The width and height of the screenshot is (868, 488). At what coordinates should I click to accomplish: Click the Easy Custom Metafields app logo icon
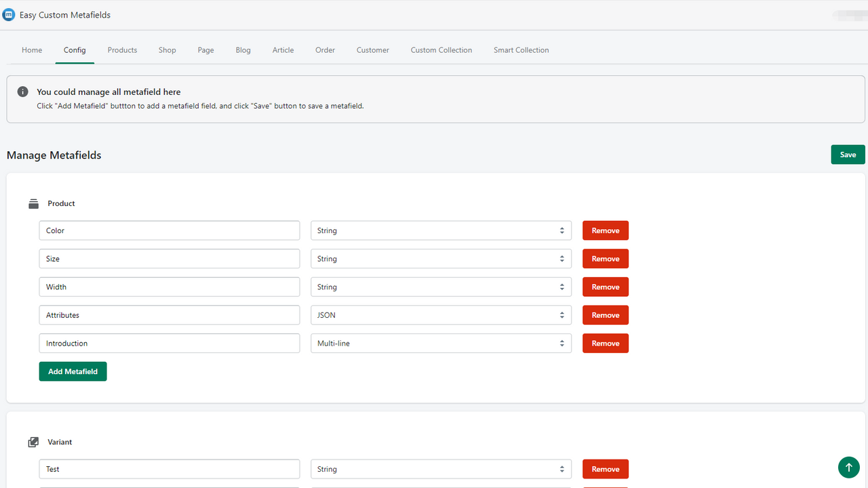9,15
